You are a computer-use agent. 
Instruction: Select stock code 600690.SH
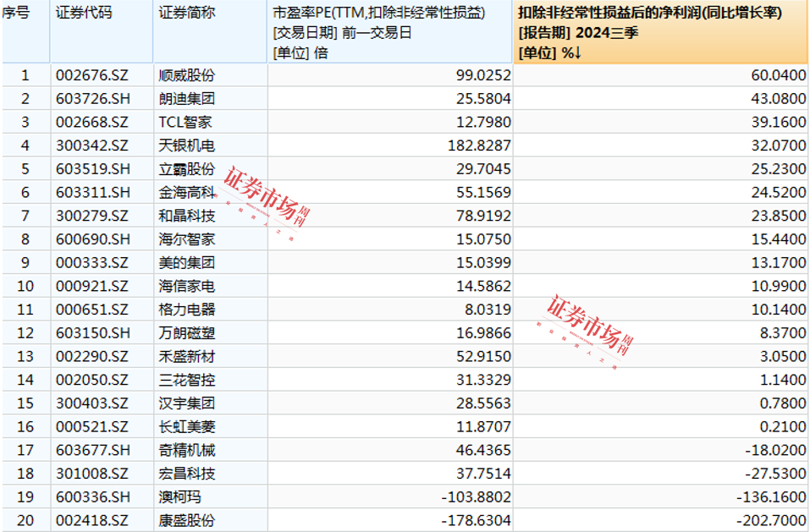click(93, 239)
